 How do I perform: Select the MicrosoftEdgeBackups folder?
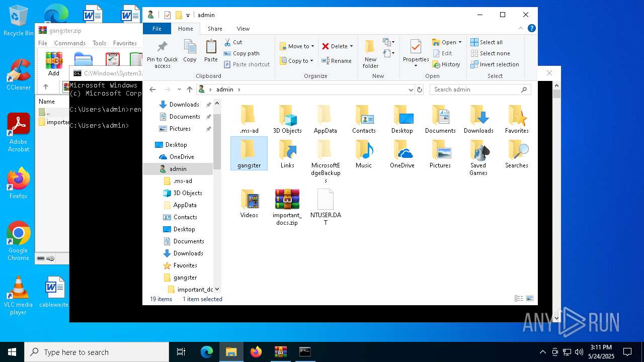click(x=326, y=161)
